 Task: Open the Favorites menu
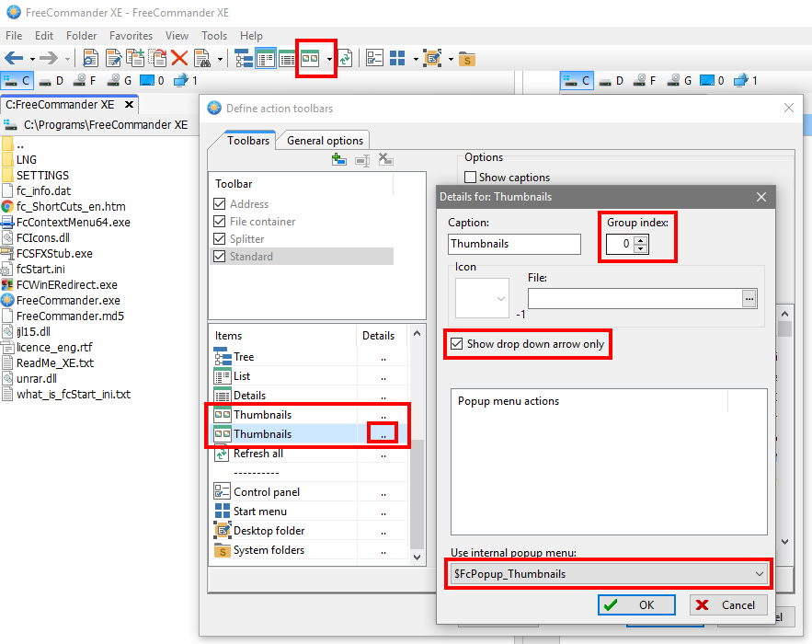(131, 36)
